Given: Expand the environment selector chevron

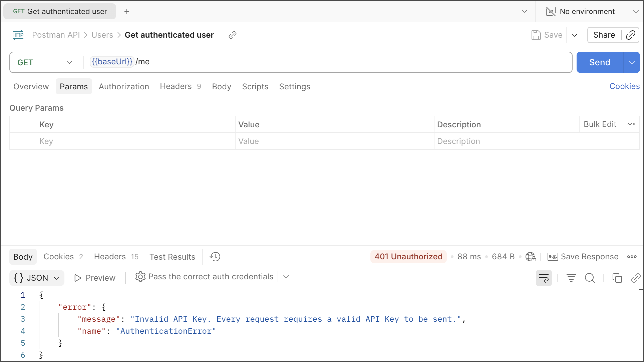Looking at the screenshot, I should click(x=636, y=11).
